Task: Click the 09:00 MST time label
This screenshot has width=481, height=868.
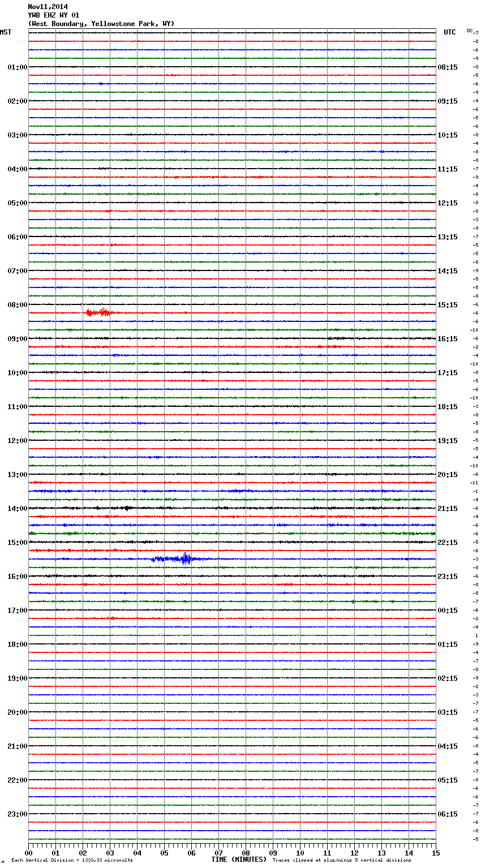Action: 18,339
